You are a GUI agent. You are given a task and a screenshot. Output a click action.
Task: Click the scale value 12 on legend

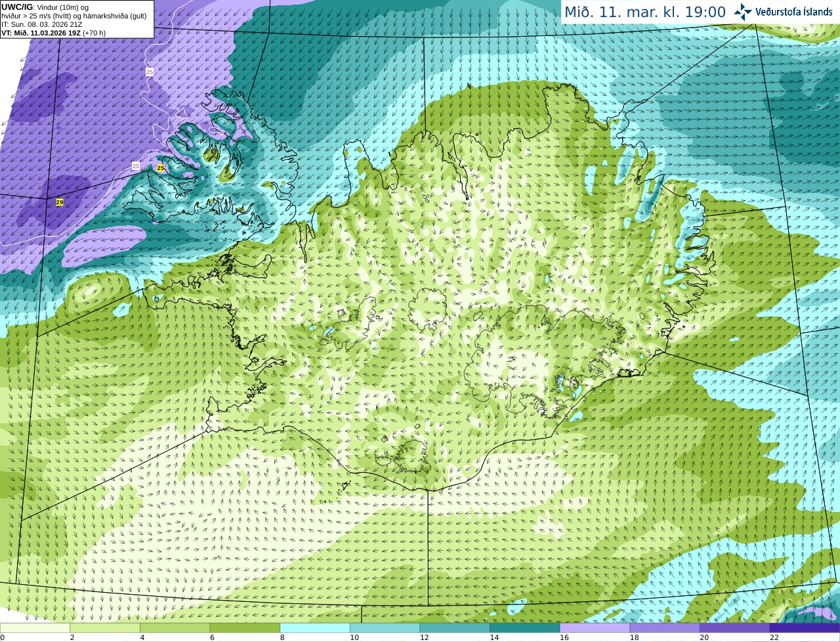click(425, 637)
